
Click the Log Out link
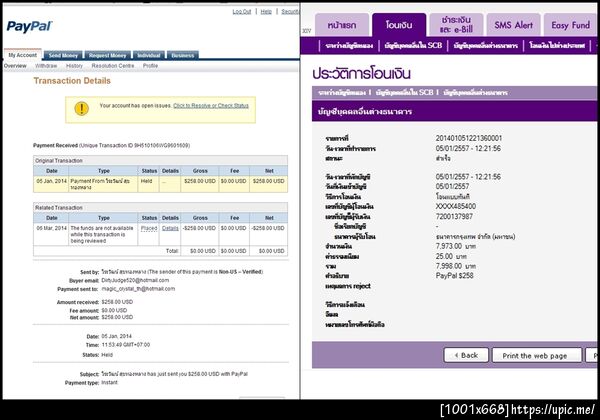(x=242, y=12)
